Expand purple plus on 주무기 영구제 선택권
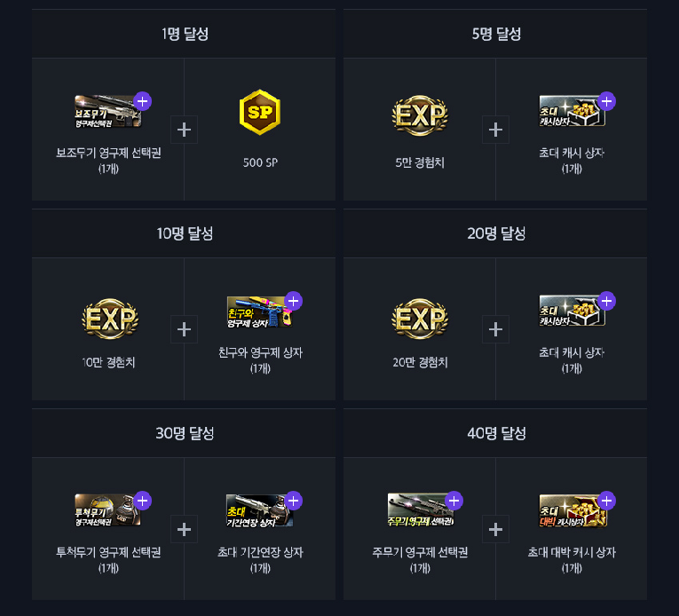Screen dimensions: 679x616 coord(454,501)
